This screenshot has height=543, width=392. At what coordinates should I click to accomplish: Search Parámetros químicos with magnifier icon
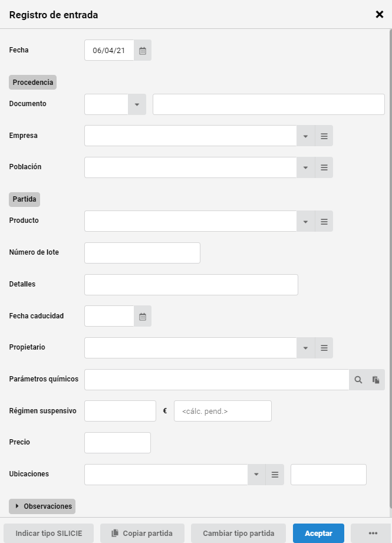[358, 380]
